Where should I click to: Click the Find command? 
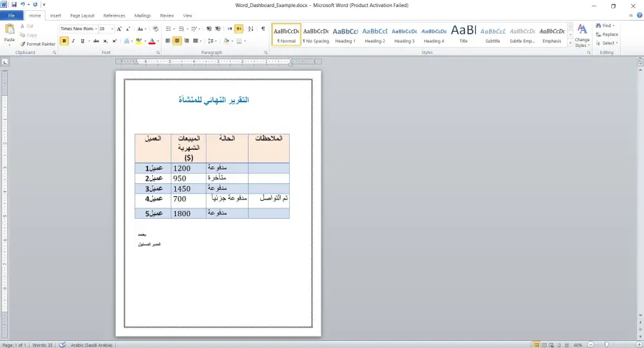[605, 26]
